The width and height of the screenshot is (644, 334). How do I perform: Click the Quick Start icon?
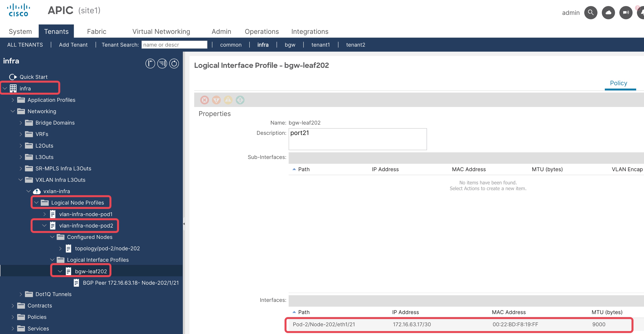[13, 77]
